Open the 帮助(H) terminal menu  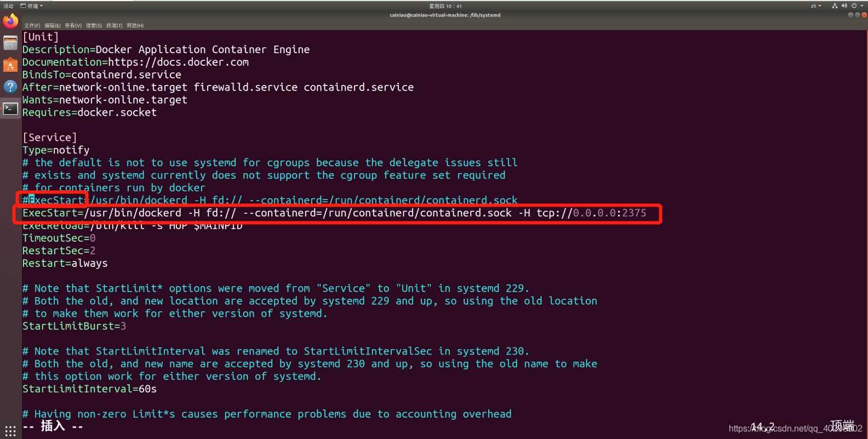coord(135,26)
